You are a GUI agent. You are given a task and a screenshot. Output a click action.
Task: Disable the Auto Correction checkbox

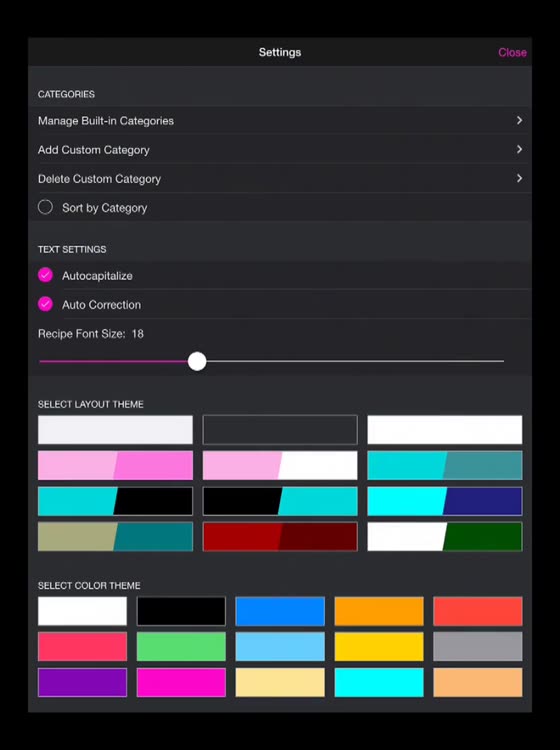pyautogui.click(x=45, y=304)
